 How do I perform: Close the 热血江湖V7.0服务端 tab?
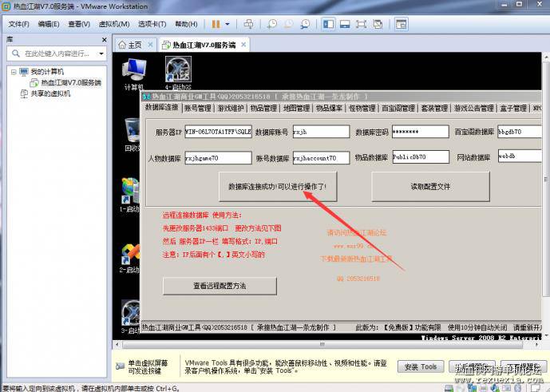243,45
